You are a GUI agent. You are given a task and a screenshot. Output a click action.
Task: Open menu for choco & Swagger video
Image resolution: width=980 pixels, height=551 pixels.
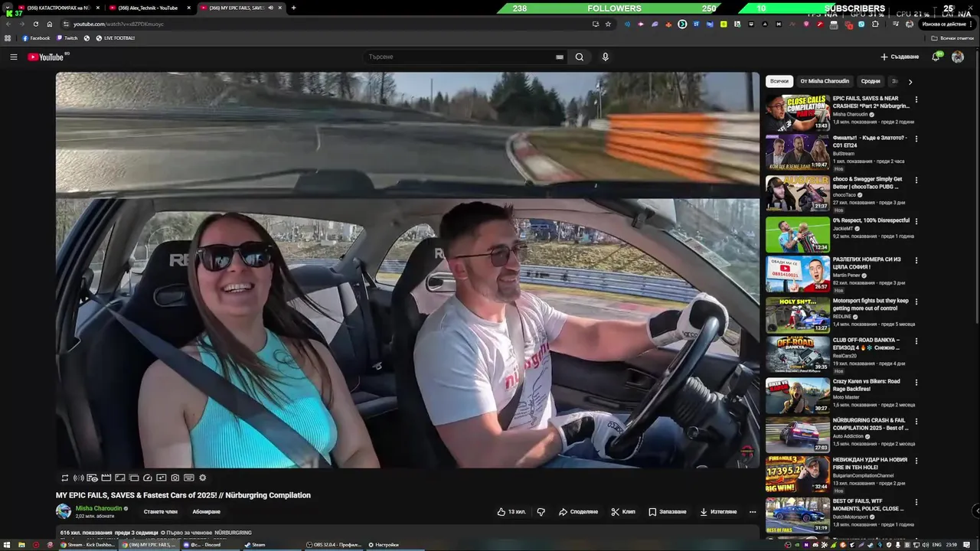pos(916,180)
